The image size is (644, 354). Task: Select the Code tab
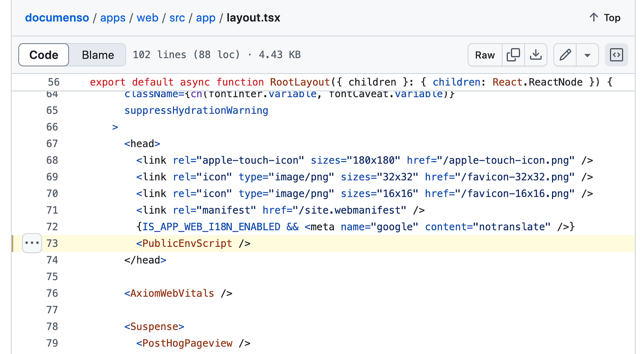[x=43, y=54]
